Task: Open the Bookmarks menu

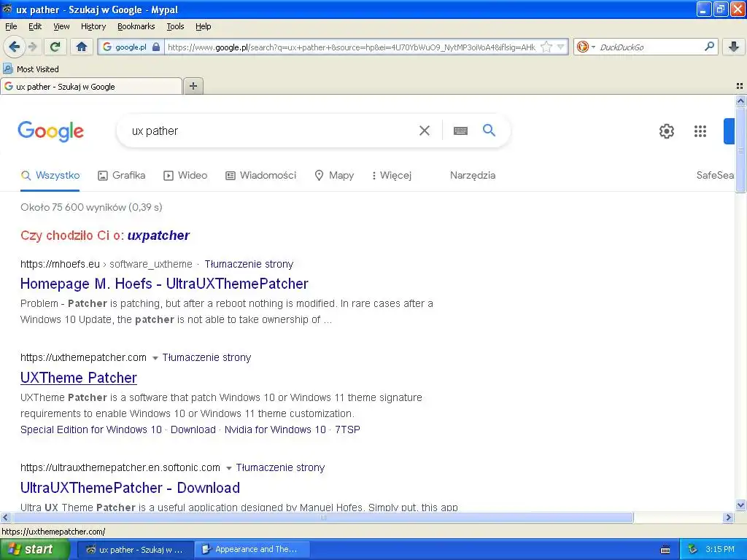Action: [x=136, y=26]
